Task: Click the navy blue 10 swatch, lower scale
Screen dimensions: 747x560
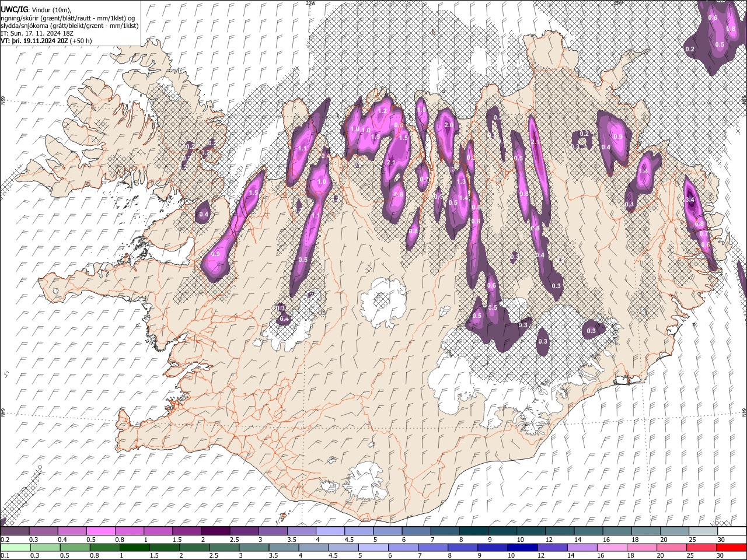Action: pos(522,547)
